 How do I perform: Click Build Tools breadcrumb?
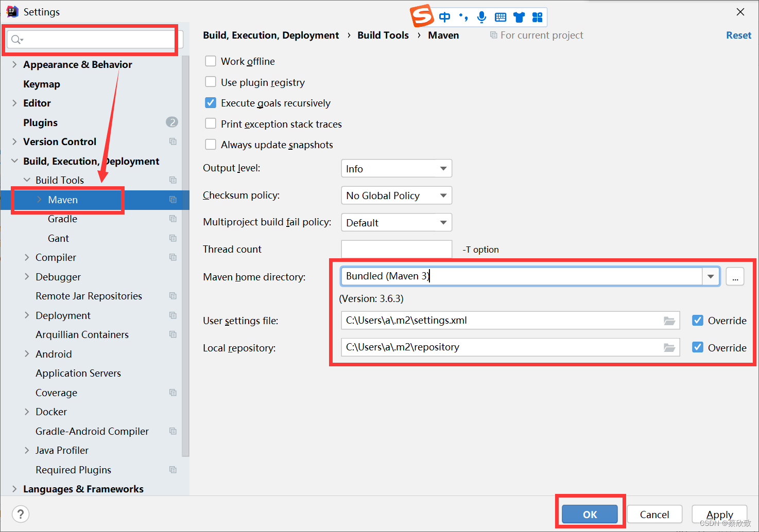[x=383, y=35]
